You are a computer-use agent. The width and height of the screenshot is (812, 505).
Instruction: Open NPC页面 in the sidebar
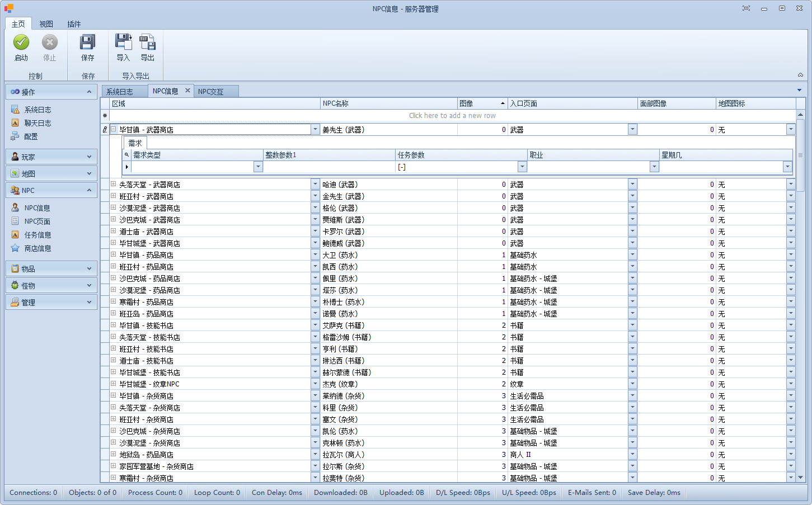[x=37, y=221]
